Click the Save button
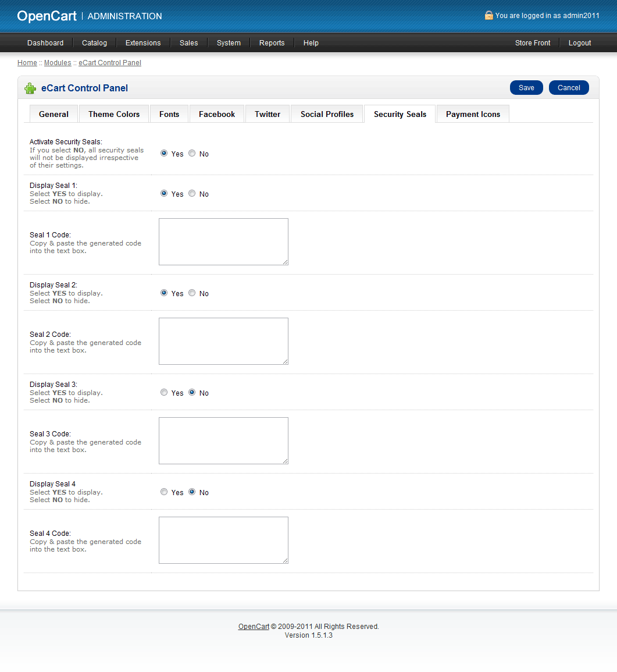 527,88
